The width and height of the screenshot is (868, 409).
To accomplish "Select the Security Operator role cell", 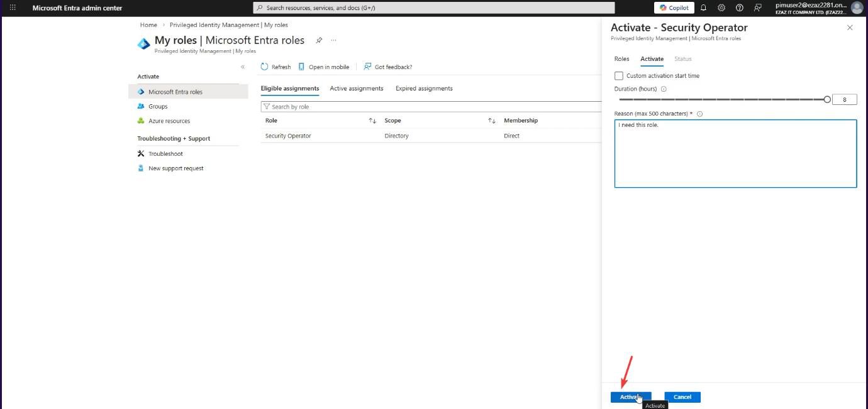I will pyautogui.click(x=288, y=136).
